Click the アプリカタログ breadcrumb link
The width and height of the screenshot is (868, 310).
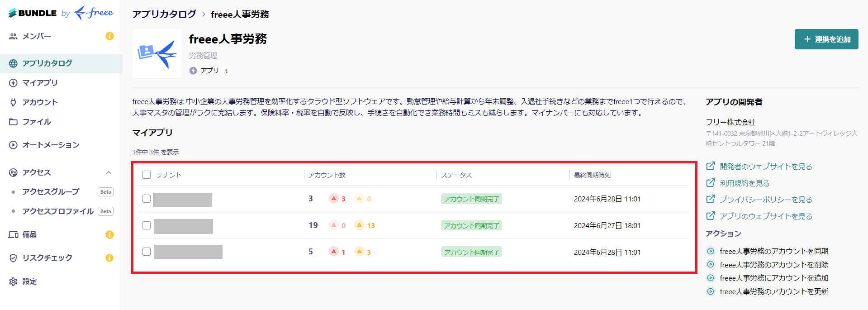pos(164,14)
